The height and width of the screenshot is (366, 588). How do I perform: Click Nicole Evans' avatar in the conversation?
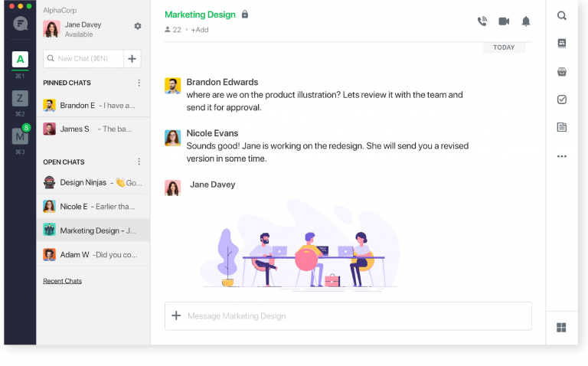(172, 138)
